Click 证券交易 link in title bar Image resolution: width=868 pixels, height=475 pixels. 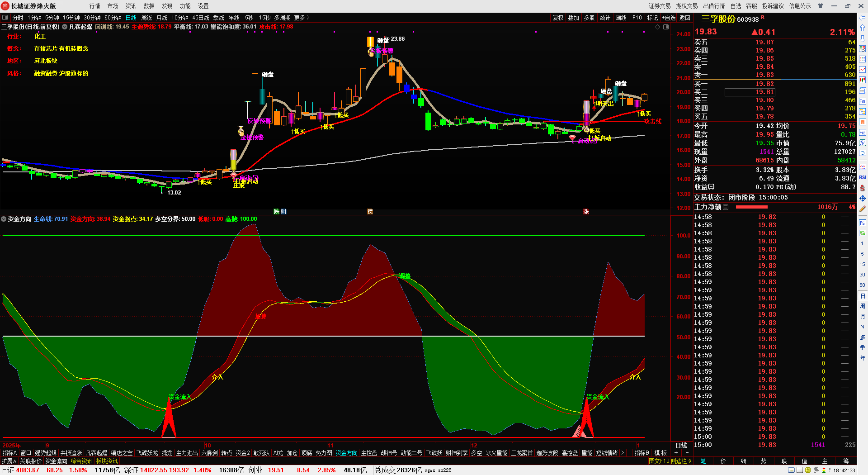[x=660, y=6]
